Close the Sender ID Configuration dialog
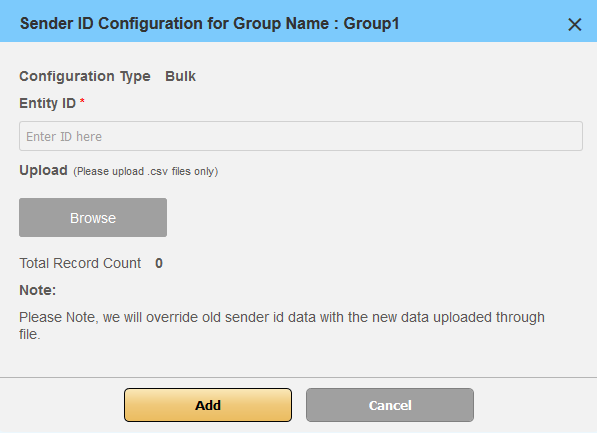This screenshot has width=597, height=433. (575, 25)
